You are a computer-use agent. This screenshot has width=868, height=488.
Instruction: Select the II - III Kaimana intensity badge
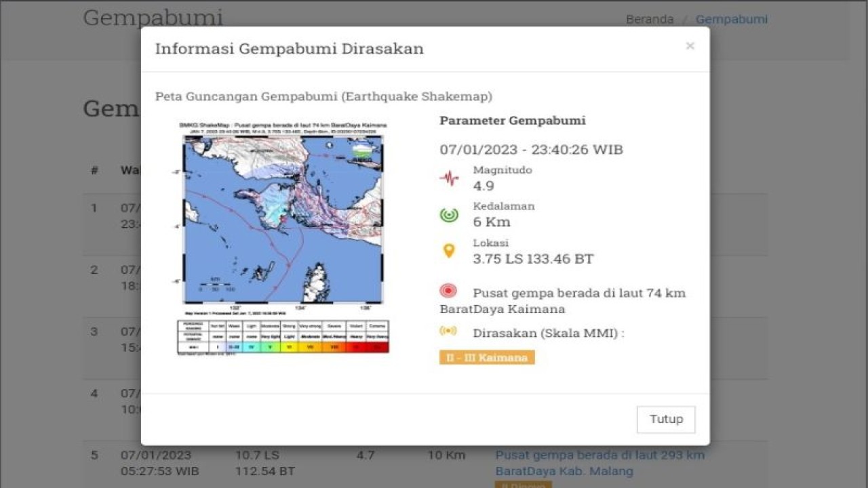[486, 357]
